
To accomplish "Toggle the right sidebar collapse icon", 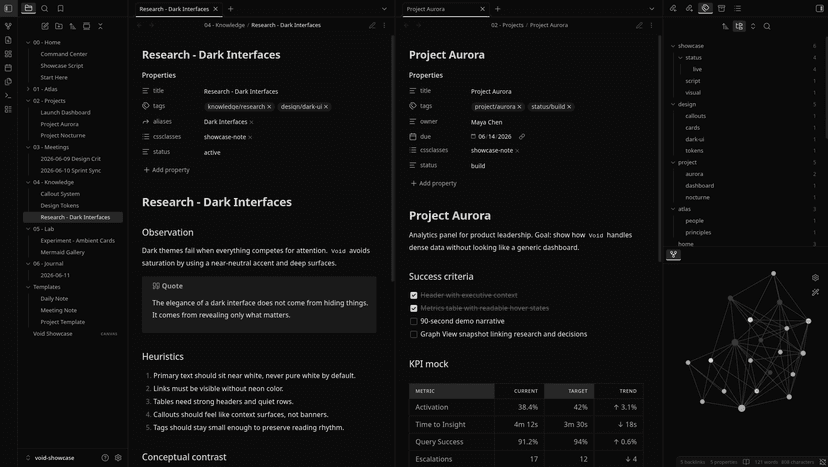I will (x=820, y=8).
